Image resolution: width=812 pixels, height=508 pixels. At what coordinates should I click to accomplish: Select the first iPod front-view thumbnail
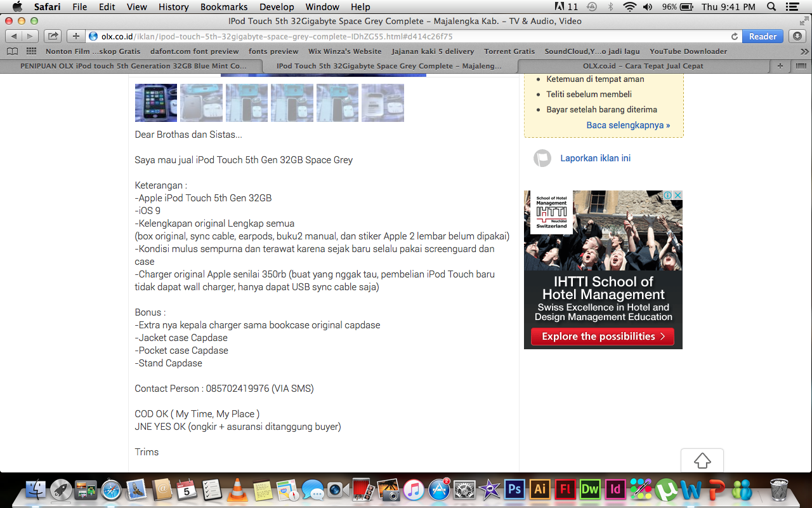pos(156,103)
